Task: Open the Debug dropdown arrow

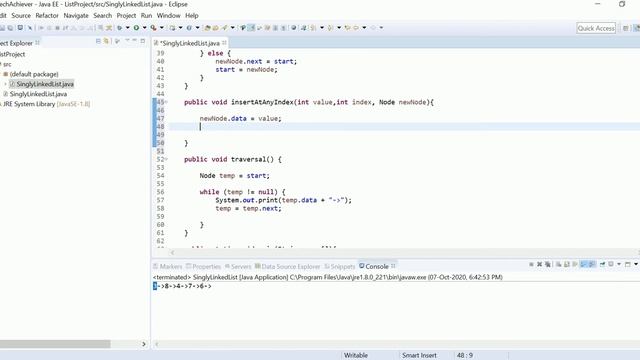Action: coord(127,28)
